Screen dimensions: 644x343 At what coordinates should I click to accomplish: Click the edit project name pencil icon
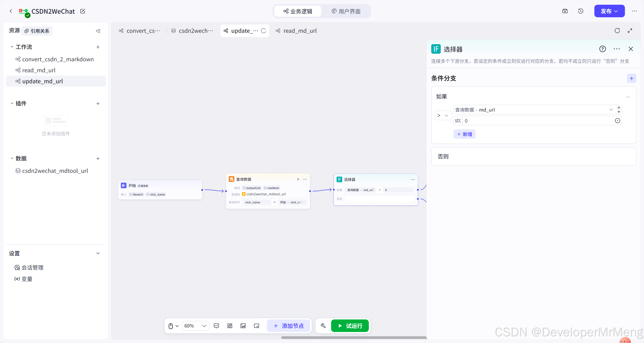82,11
